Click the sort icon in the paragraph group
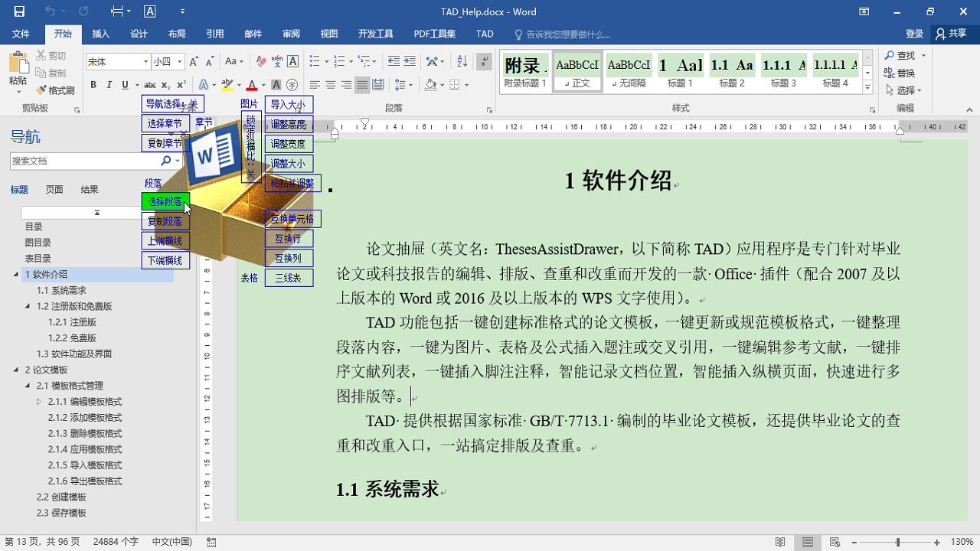980x551 pixels. tap(461, 61)
